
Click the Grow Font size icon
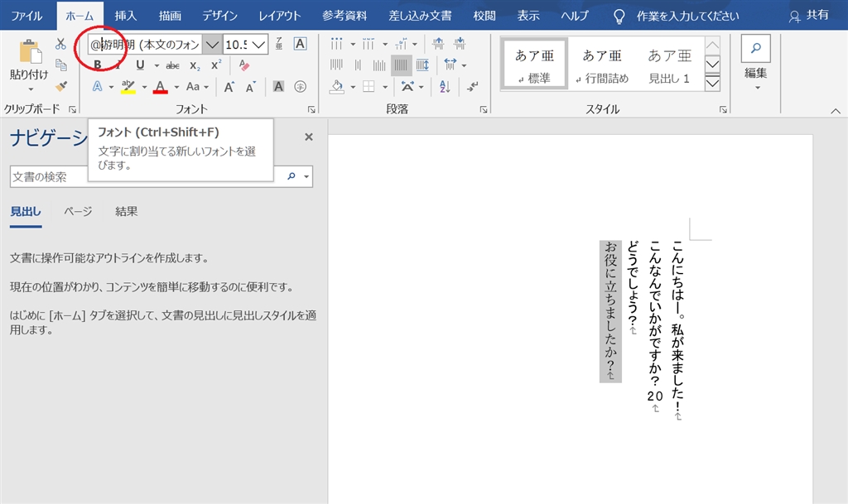pos(229,86)
